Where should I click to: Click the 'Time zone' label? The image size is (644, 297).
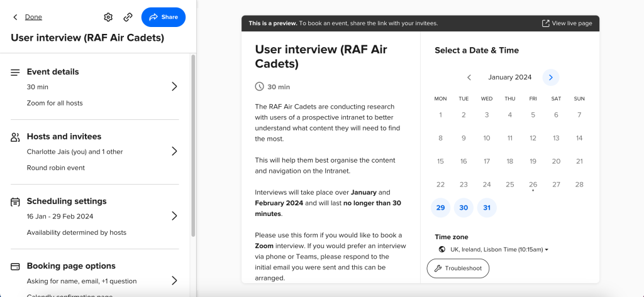(452, 237)
